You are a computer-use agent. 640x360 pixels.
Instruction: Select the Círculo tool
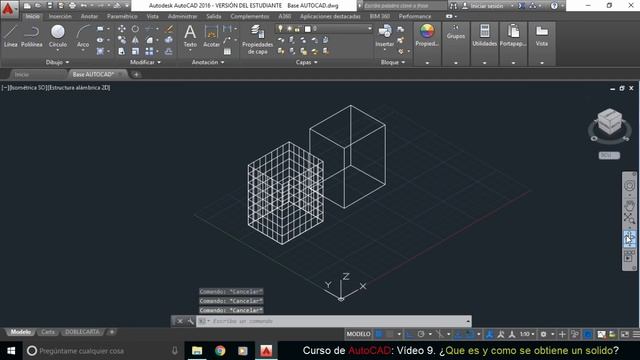click(58, 36)
